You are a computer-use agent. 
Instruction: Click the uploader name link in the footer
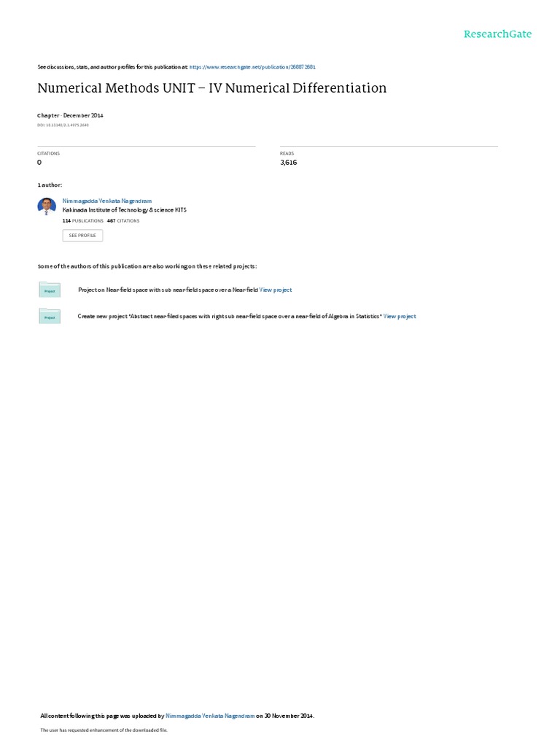(210, 716)
